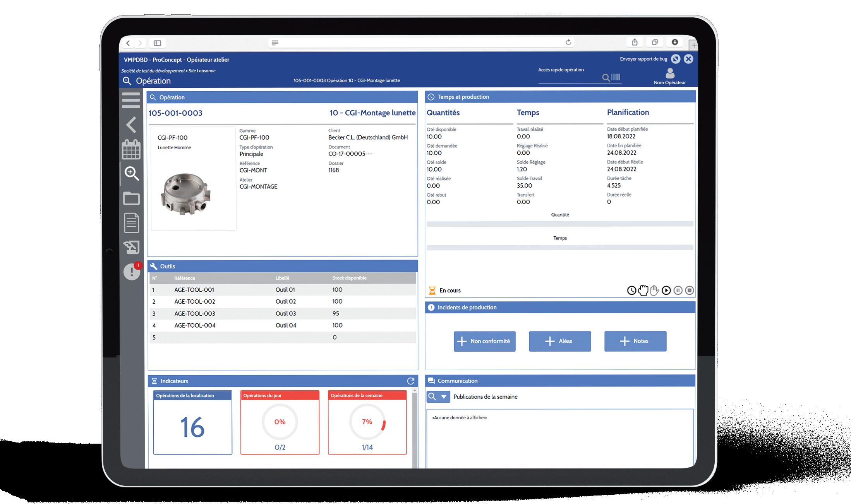This screenshot has width=851, height=504.
Task: Add a Non conformité incident
Action: click(x=484, y=341)
